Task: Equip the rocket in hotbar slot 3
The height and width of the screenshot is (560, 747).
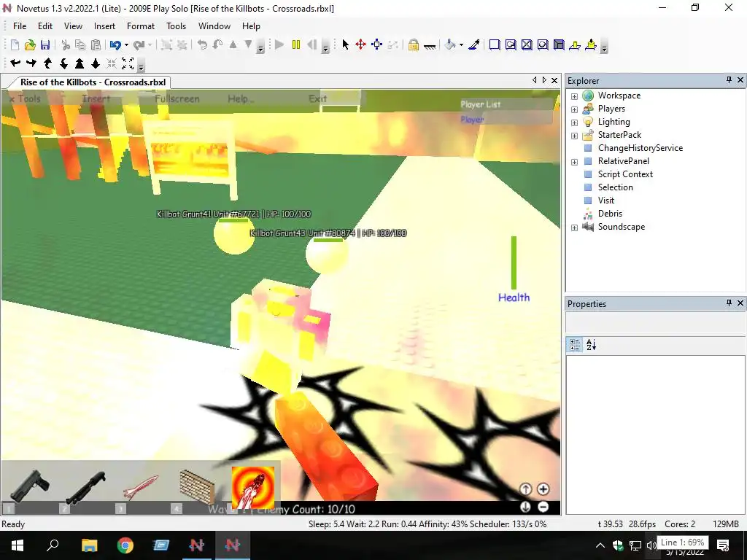Action: click(x=140, y=486)
